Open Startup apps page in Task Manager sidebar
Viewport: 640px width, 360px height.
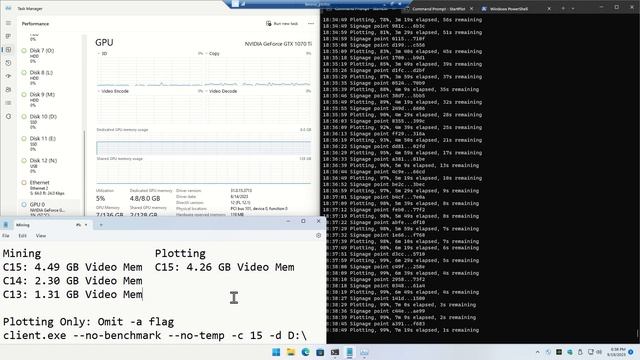click(x=8, y=76)
